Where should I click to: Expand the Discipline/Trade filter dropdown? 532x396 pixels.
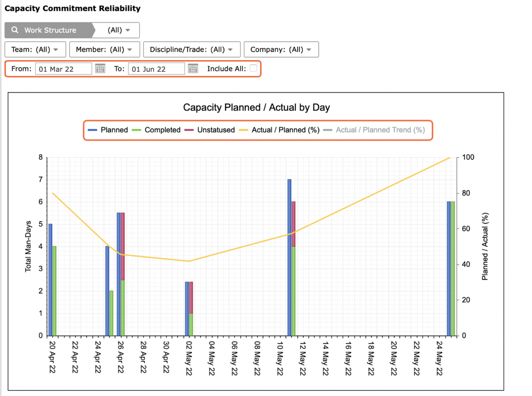[x=192, y=50]
